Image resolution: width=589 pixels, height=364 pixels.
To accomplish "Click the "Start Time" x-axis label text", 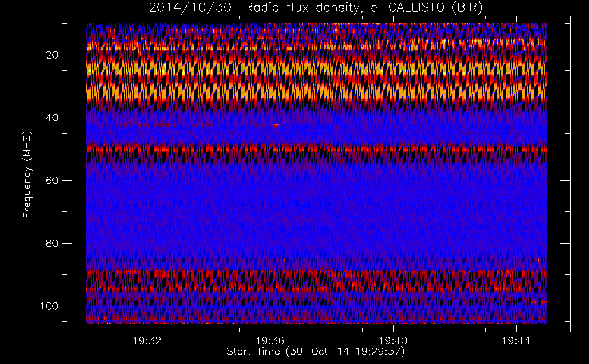I will tap(253, 352).
